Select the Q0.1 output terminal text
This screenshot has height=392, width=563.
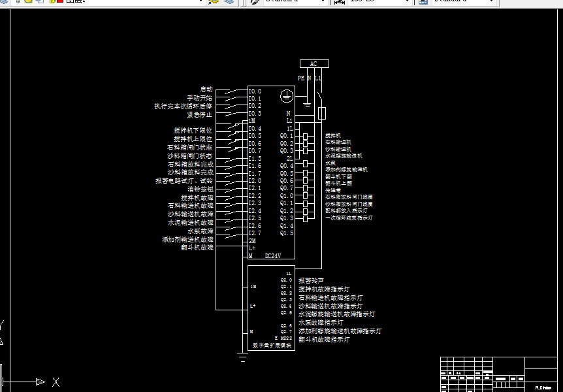tap(287, 136)
